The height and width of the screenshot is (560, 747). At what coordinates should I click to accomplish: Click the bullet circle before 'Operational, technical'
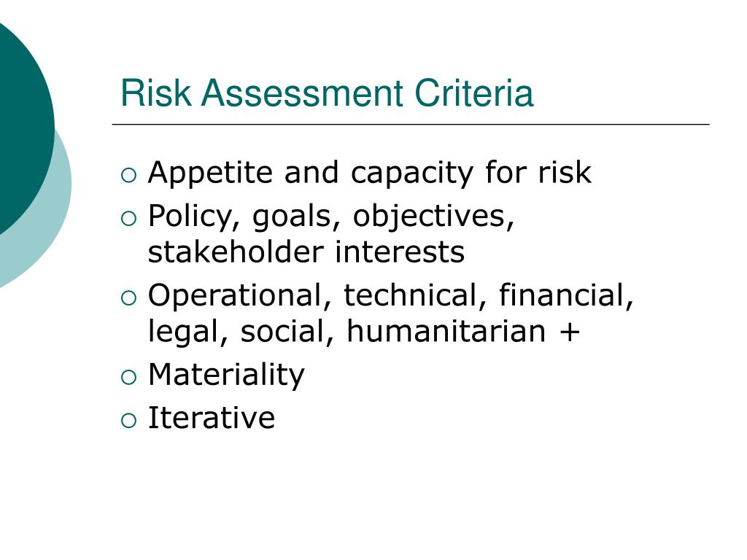tap(128, 298)
